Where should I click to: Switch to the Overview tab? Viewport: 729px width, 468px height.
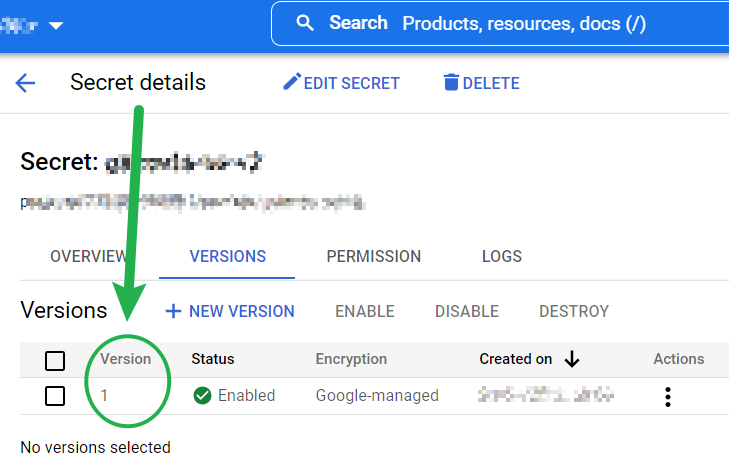pyautogui.click(x=88, y=257)
